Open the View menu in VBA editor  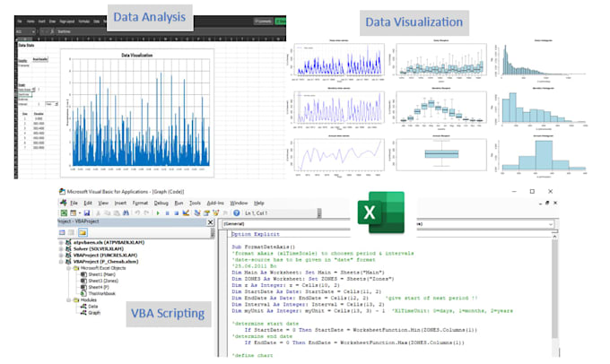coord(103,203)
